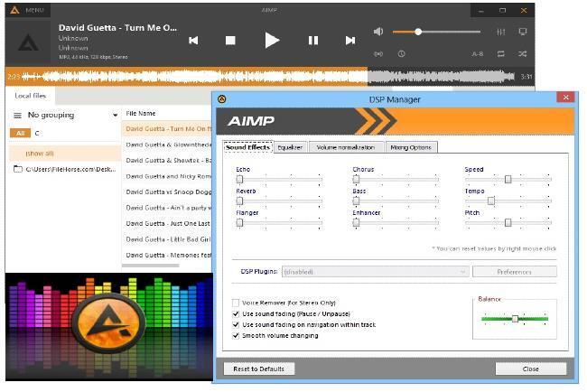The image size is (587, 392).
Task: Select David Guetta vs Snoop Dogg track
Action: tap(167, 191)
